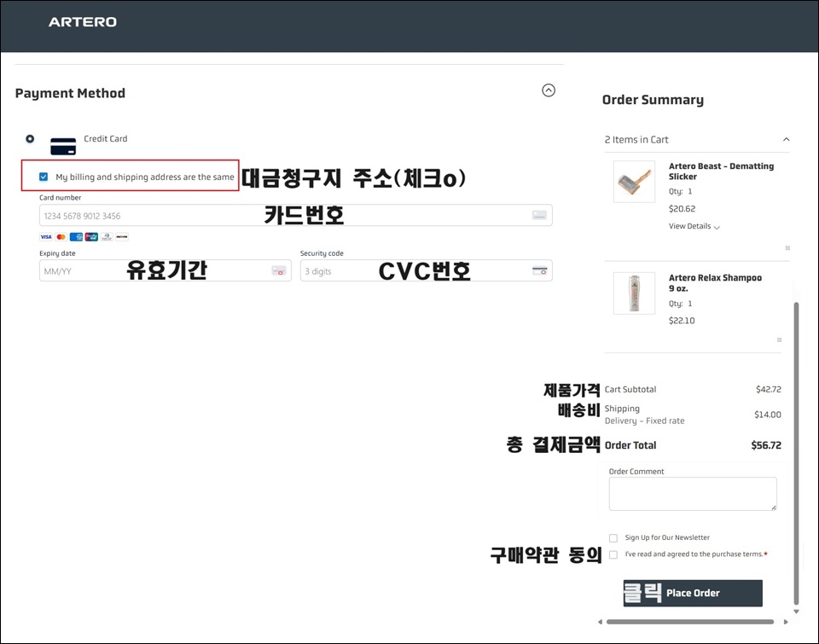Image resolution: width=819 pixels, height=644 pixels.
Task: Click the ARTERO logo
Action: click(83, 22)
